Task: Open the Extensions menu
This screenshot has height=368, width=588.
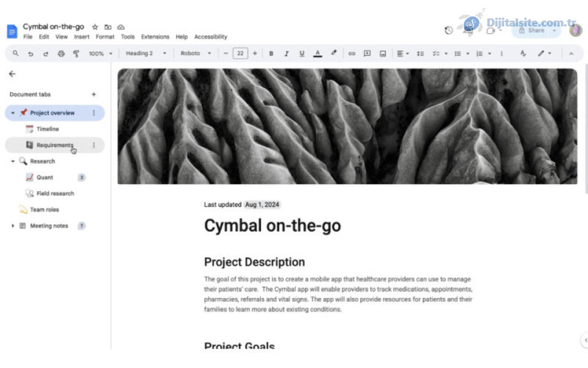Action: click(x=155, y=37)
